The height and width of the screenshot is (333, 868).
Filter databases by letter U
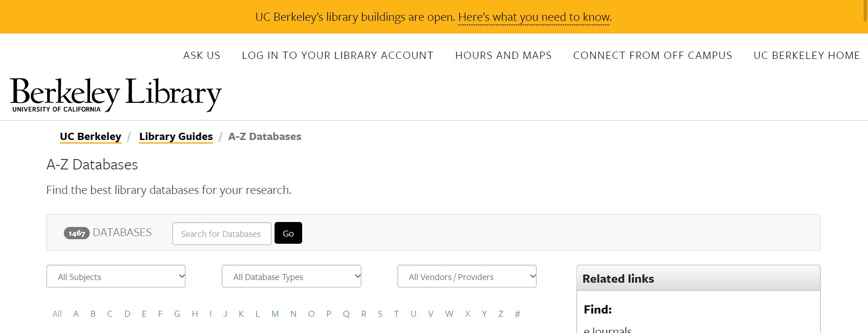pyautogui.click(x=414, y=314)
